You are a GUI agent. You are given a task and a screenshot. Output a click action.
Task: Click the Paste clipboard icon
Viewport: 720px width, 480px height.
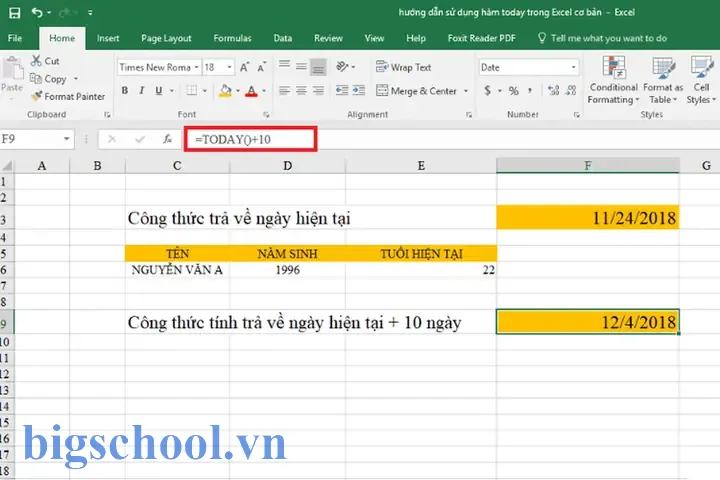[12, 69]
